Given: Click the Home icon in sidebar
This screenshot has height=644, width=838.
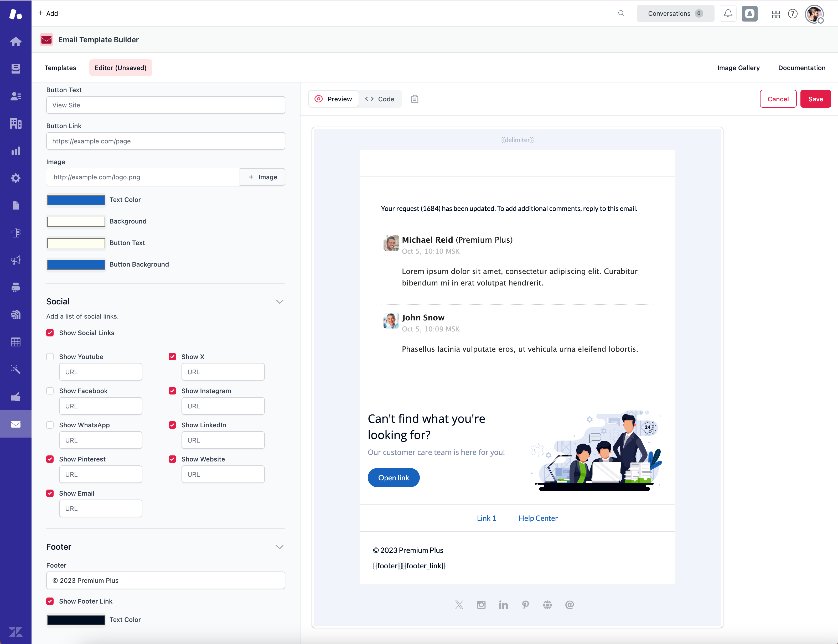Looking at the screenshot, I should pos(16,41).
